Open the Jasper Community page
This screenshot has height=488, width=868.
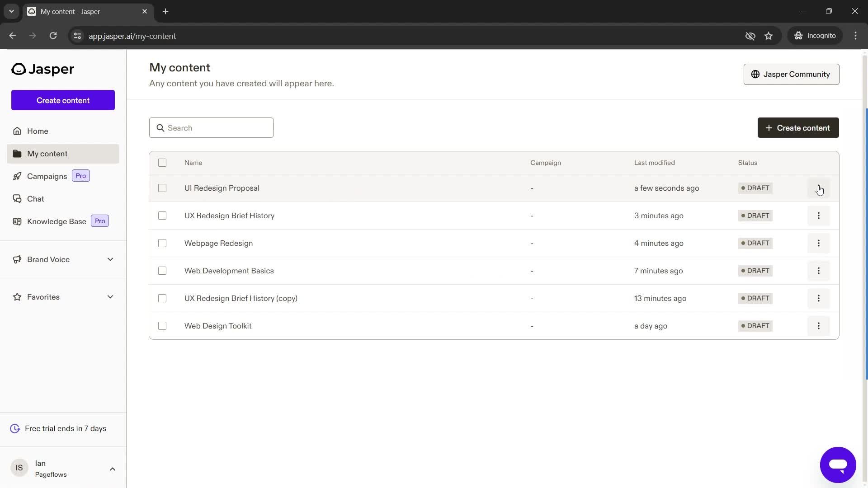[x=791, y=74]
